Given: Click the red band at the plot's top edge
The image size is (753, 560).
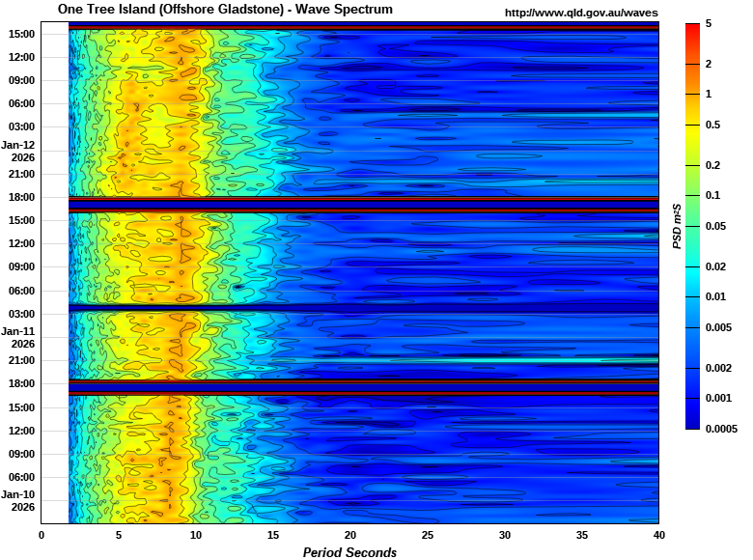Looking at the screenshot, I should [363, 28].
